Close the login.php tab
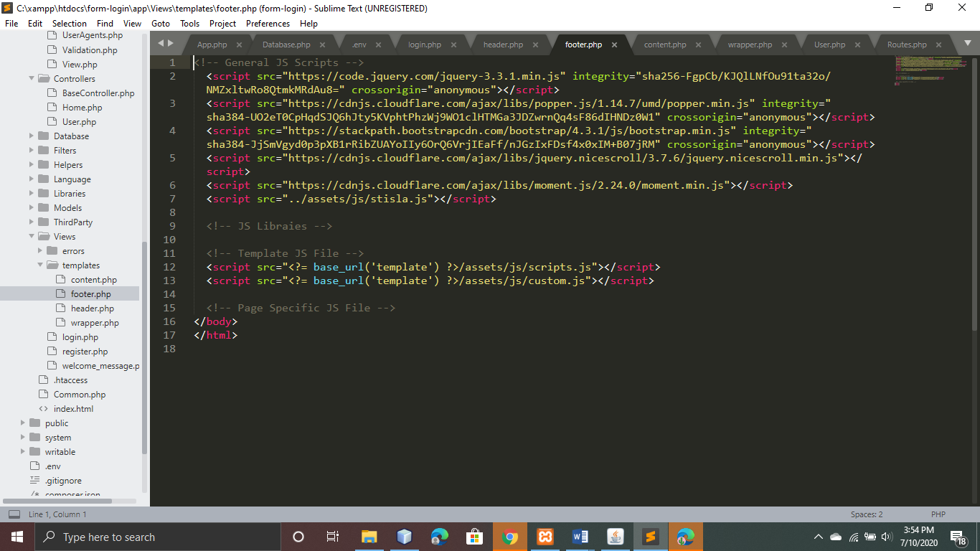The image size is (980, 551). pyautogui.click(x=453, y=44)
